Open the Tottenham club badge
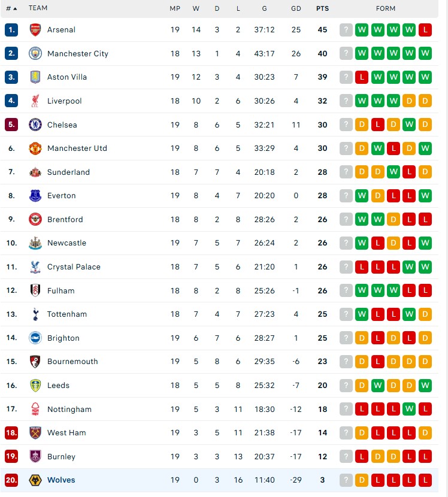 pos(35,314)
